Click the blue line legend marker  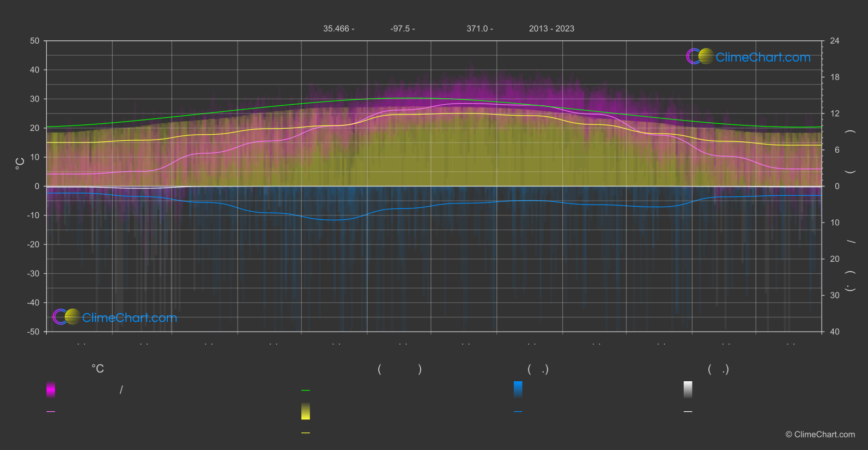point(518,412)
